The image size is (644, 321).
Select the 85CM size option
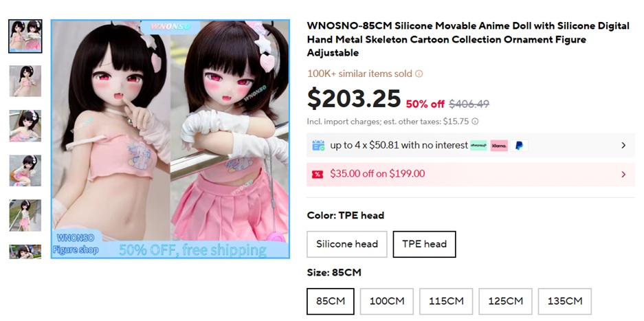(x=331, y=301)
